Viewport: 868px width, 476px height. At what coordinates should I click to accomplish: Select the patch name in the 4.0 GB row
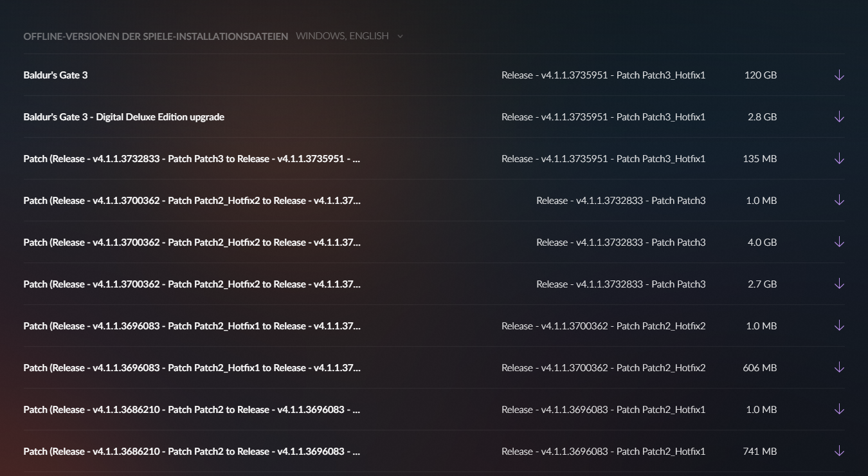coord(192,243)
